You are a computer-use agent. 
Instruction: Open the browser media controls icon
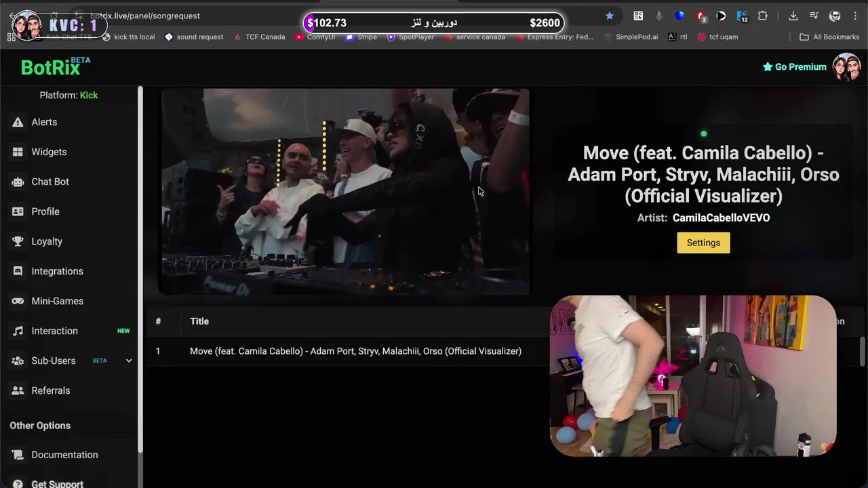click(814, 16)
